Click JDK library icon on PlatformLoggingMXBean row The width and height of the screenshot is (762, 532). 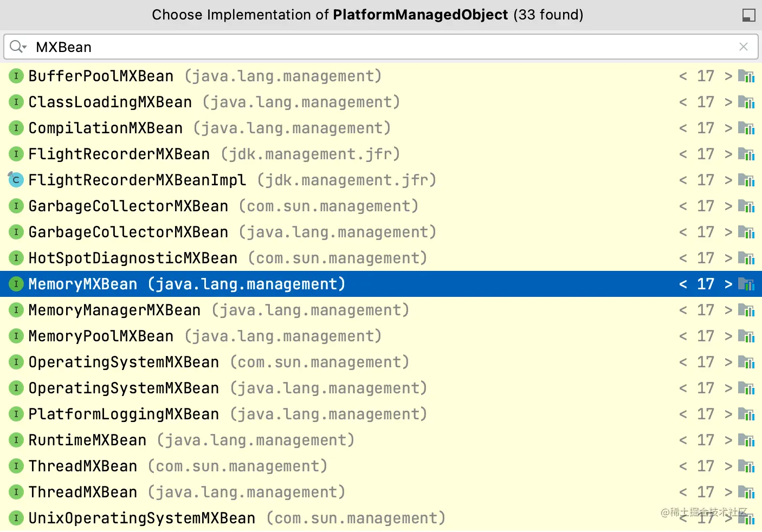pos(746,414)
